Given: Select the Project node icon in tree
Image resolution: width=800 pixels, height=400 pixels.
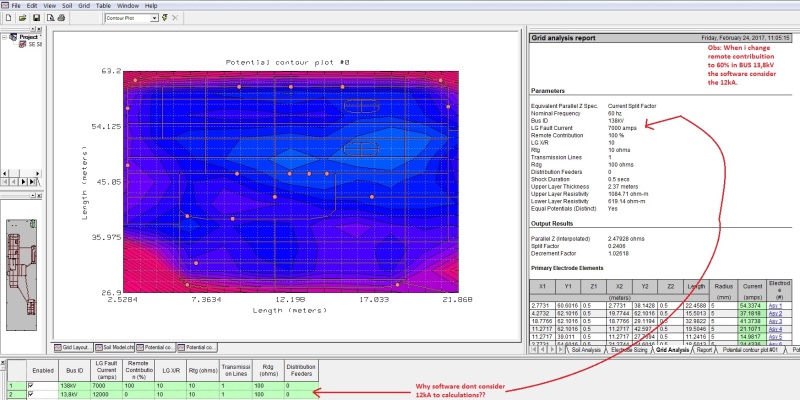Looking at the screenshot, I should pos(13,37).
